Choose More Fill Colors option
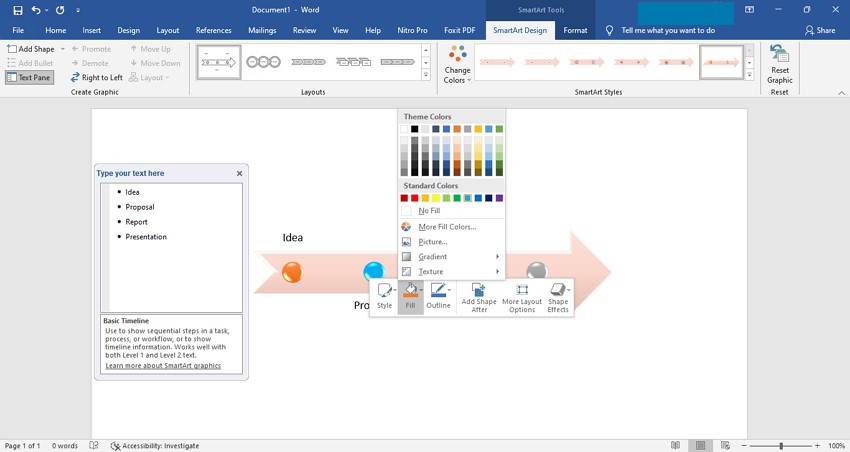 tap(446, 227)
